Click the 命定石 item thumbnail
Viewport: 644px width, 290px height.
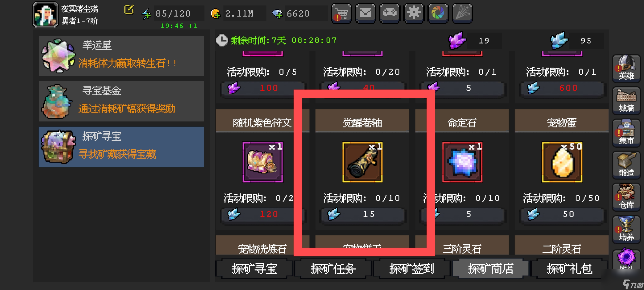(x=462, y=162)
